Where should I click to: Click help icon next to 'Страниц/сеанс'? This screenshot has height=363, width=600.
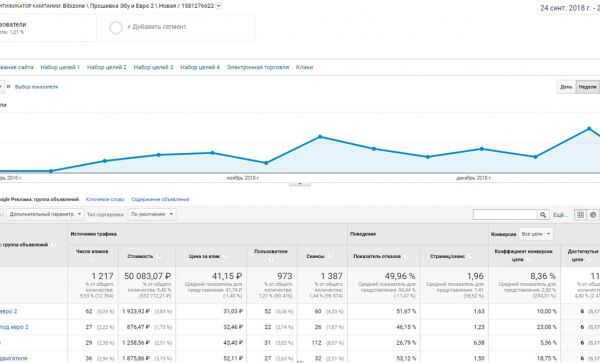tap(470, 256)
